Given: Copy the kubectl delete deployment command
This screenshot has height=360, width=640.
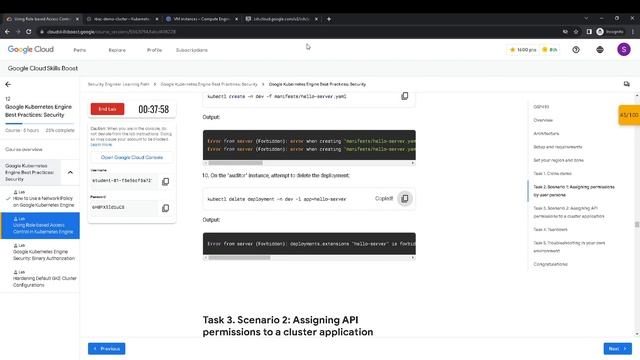Looking at the screenshot, I should [x=405, y=198].
